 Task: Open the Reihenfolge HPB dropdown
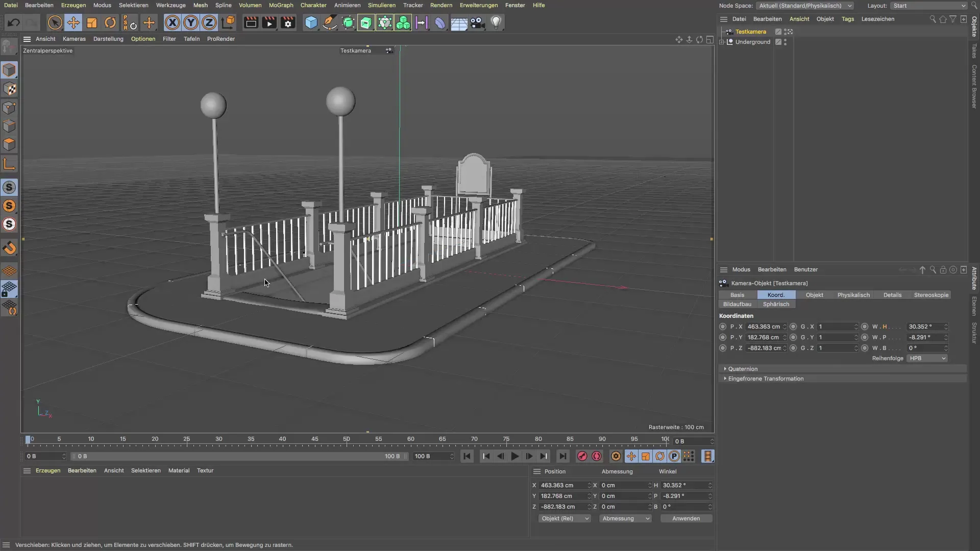(927, 358)
